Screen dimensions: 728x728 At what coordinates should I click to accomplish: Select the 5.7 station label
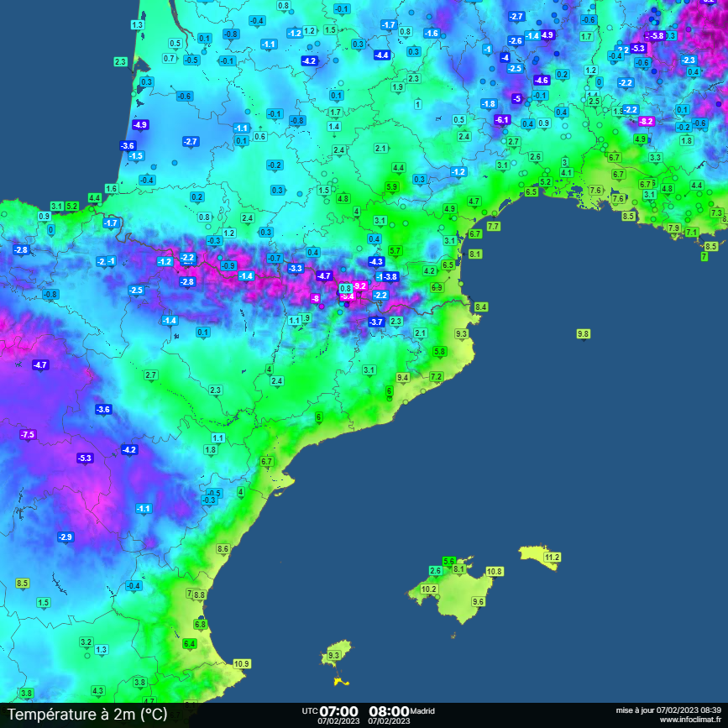(x=395, y=251)
